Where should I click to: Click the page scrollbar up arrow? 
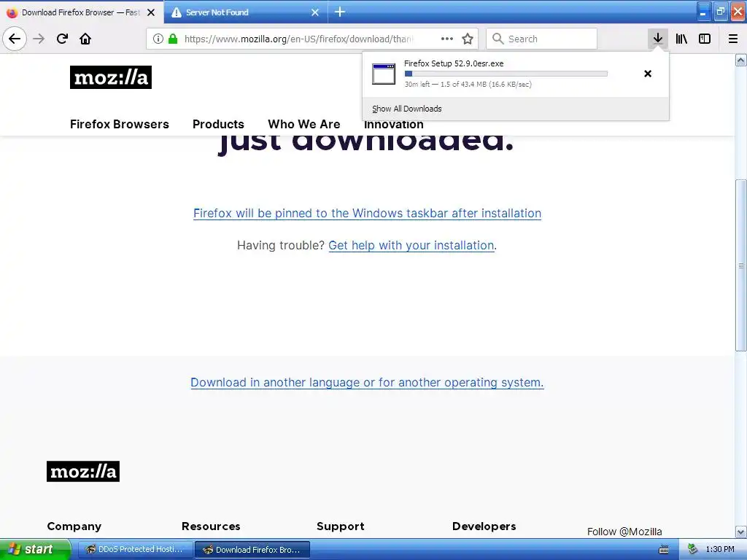tap(740, 60)
